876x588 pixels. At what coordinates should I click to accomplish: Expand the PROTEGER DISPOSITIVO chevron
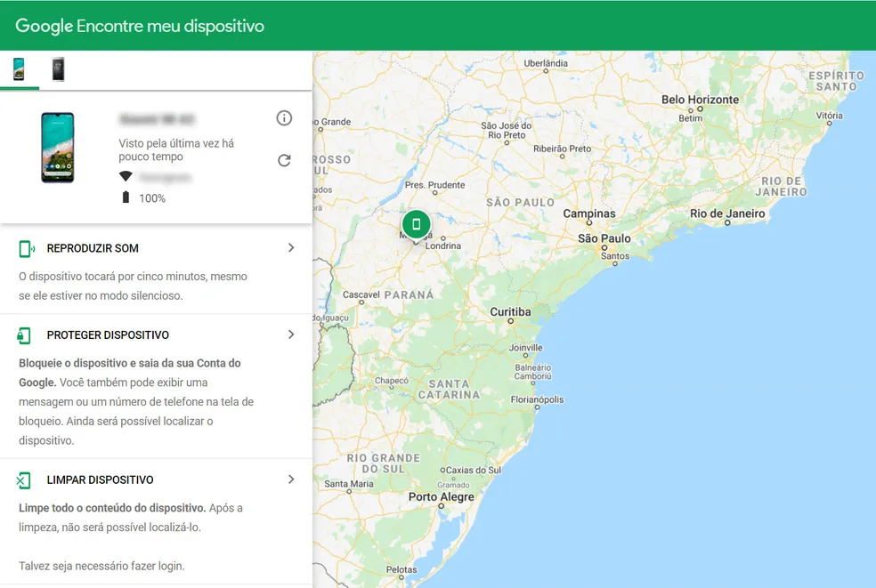tap(290, 335)
